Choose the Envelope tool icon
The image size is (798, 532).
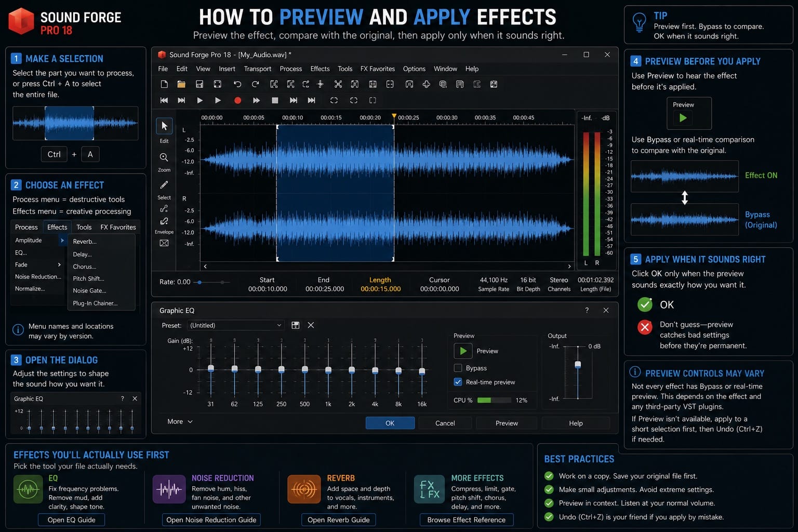(x=164, y=221)
